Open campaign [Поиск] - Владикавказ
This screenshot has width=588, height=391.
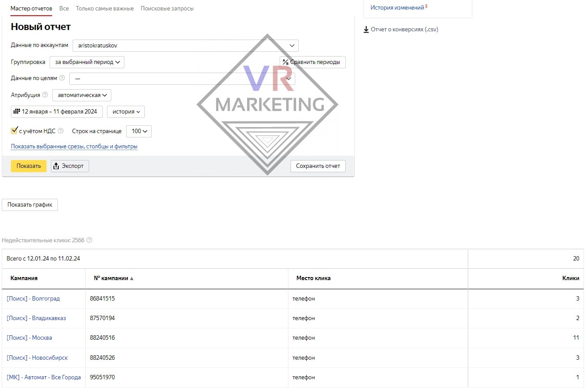click(36, 318)
